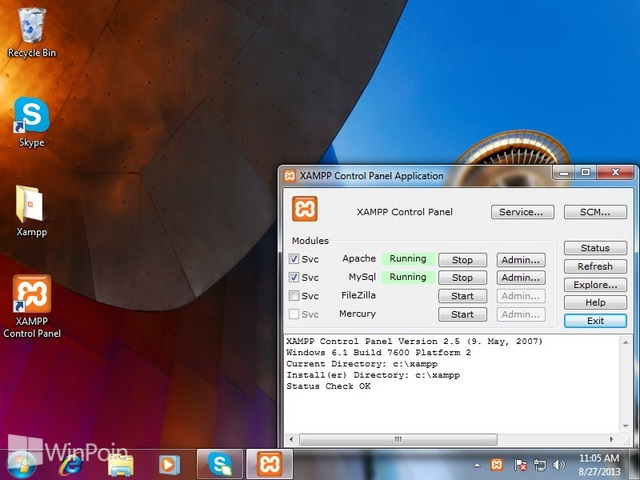Open the Service... dialog
The height and width of the screenshot is (480, 640).
[522, 212]
